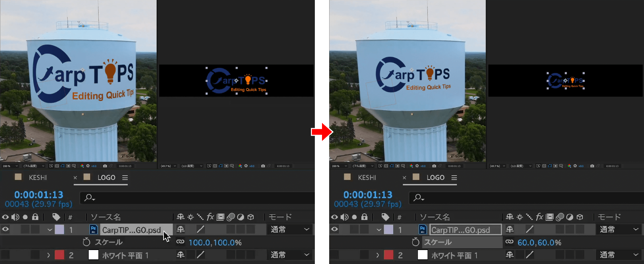Image resolution: width=644 pixels, height=264 pixels.
Task: Click snapshot camera under left screenshot's water tower viewer
Action: click(105, 166)
